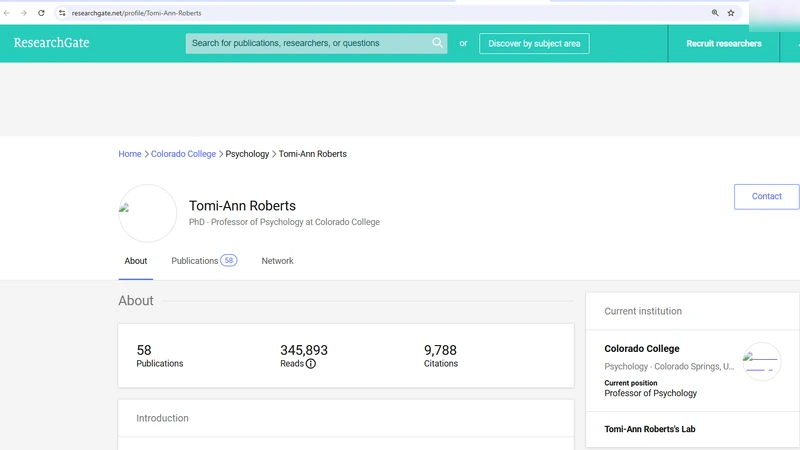Click the ResearchGate logo
800x450 pixels.
tap(52, 43)
